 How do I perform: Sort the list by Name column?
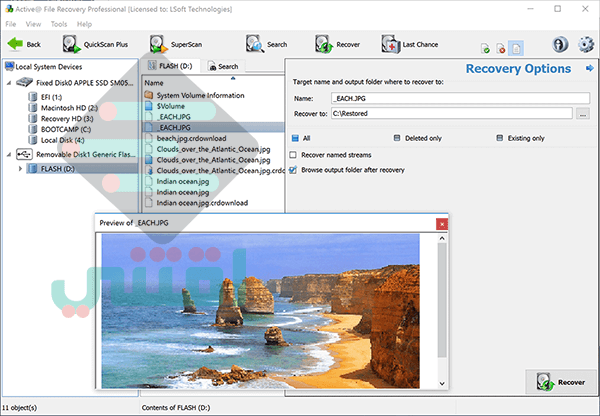coord(154,83)
